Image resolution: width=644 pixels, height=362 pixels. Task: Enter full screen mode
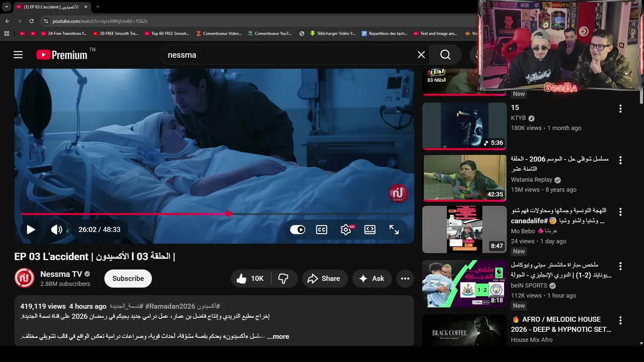pyautogui.click(x=394, y=229)
